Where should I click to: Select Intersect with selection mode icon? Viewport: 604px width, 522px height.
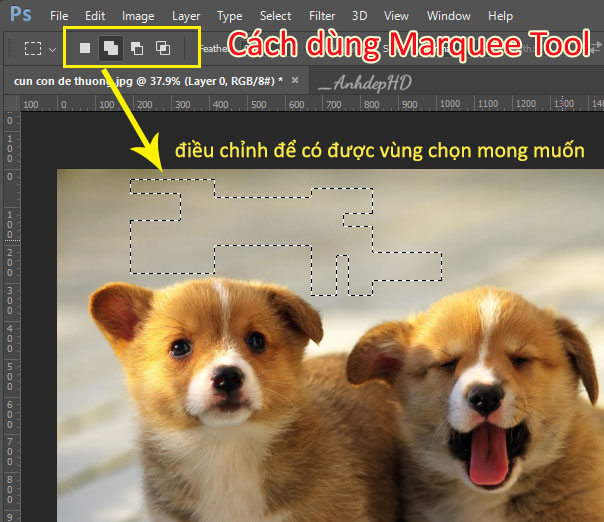(163, 48)
